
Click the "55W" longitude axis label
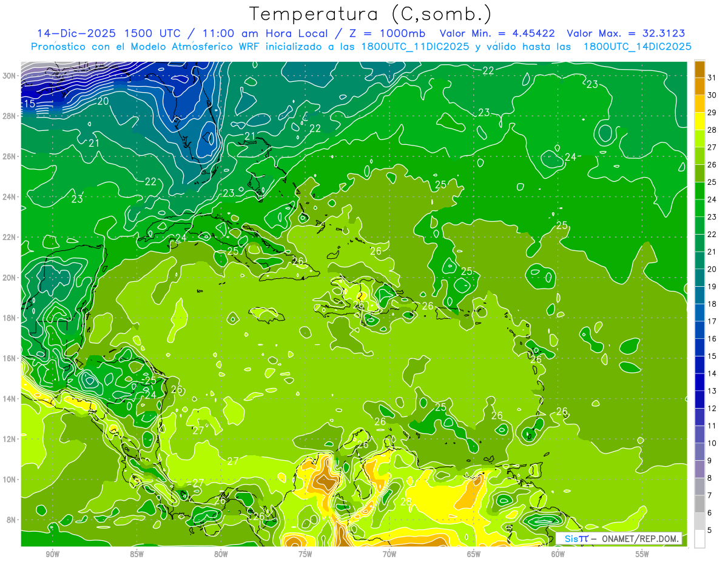pos(642,554)
